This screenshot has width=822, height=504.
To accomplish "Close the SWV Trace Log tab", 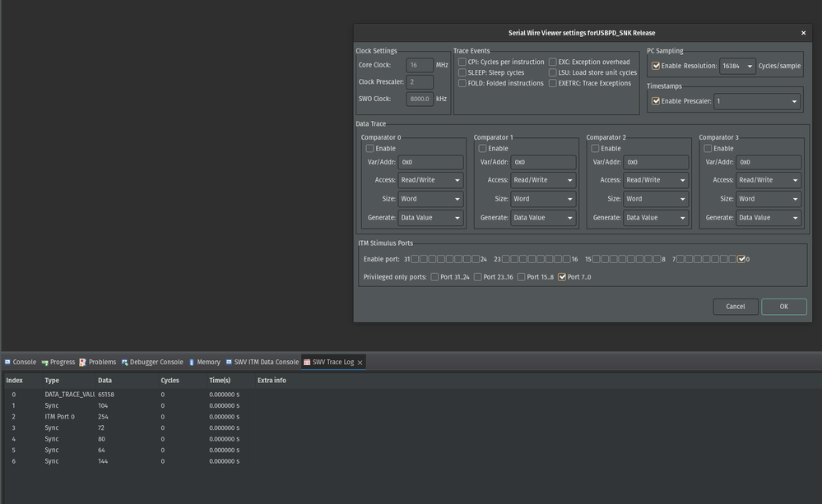I will pyautogui.click(x=360, y=363).
